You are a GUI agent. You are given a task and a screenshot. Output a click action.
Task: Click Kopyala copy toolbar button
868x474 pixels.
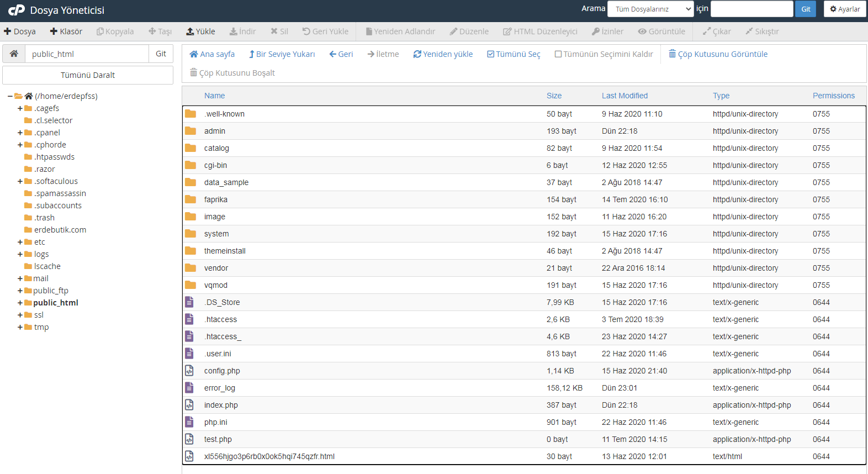pos(115,31)
